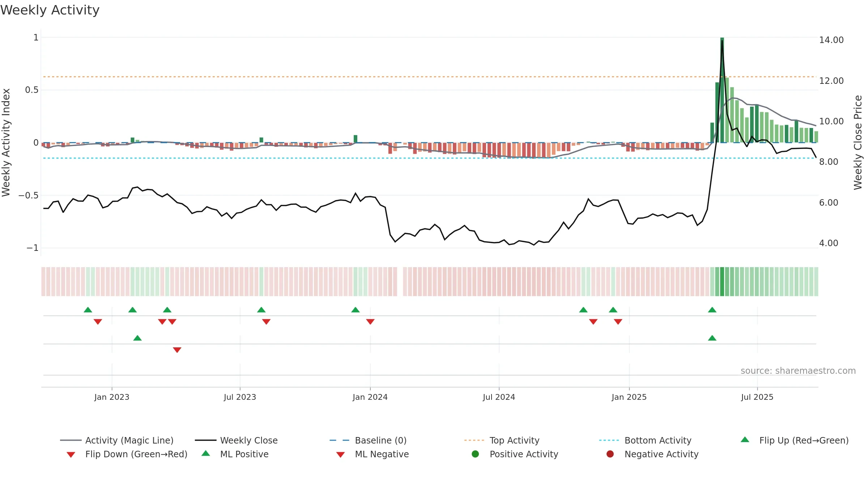Click the small green bar near Dec 2023

[x=356, y=139]
